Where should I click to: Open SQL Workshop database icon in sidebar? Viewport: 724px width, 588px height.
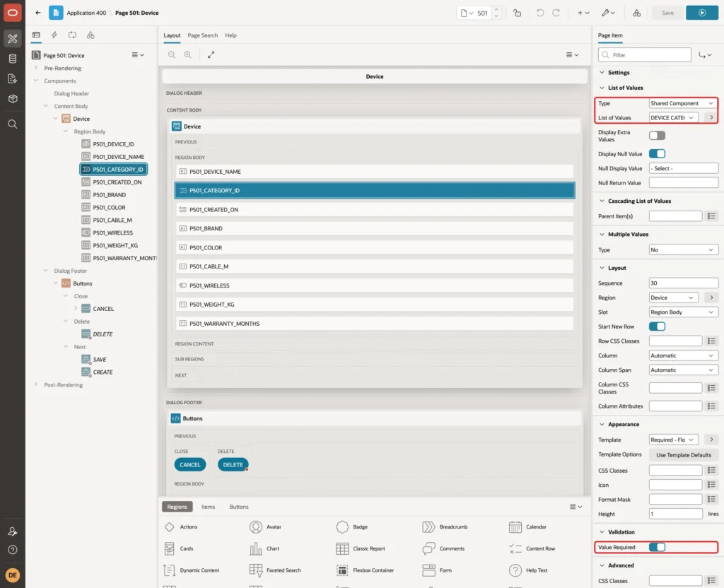[x=13, y=59]
